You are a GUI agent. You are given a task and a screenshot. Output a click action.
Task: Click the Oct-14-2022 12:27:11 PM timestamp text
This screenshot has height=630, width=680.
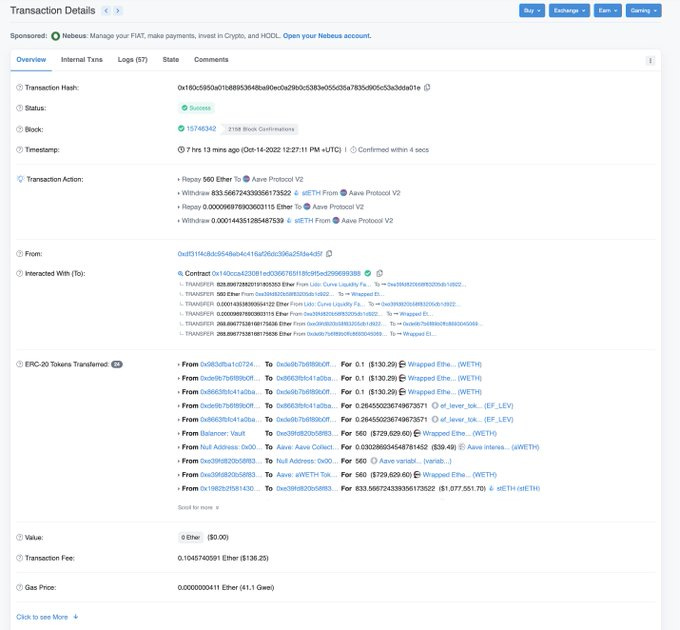[x=292, y=150]
